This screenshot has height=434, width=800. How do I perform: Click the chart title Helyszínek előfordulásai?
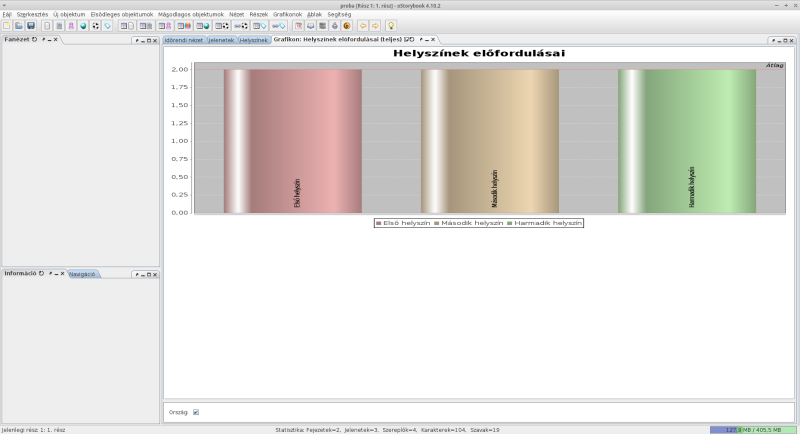[x=479, y=53]
